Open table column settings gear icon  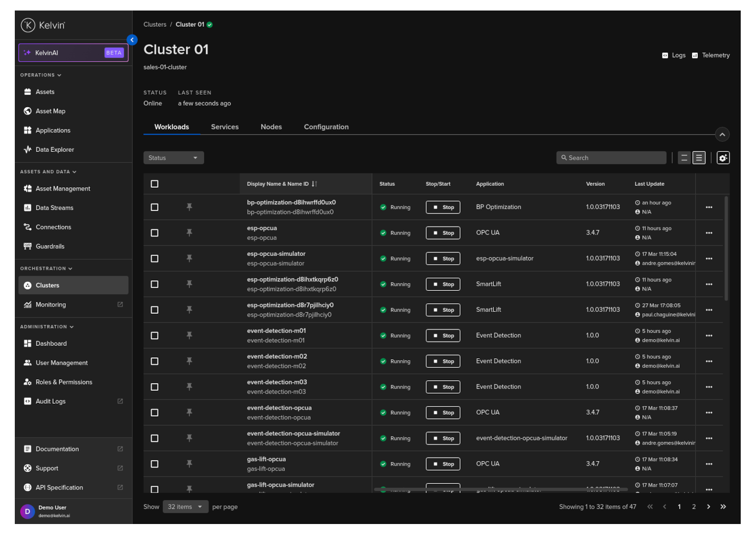pos(723,158)
